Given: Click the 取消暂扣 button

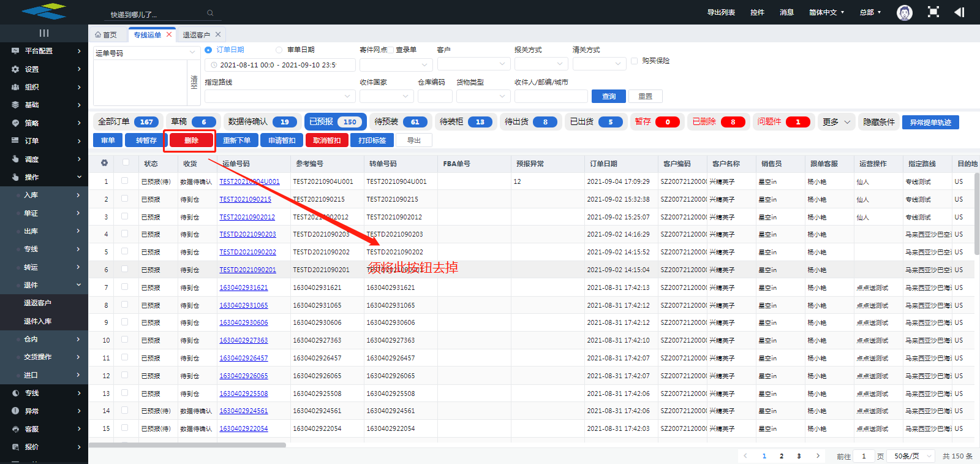Looking at the screenshot, I should [x=327, y=140].
